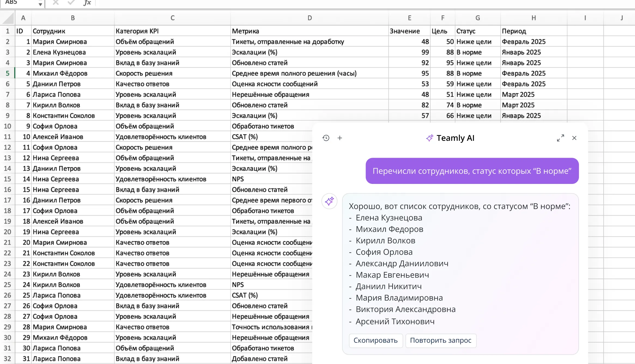This screenshot has width=635, height=364.
Task: Select column D header
Action: pos(309,18)
